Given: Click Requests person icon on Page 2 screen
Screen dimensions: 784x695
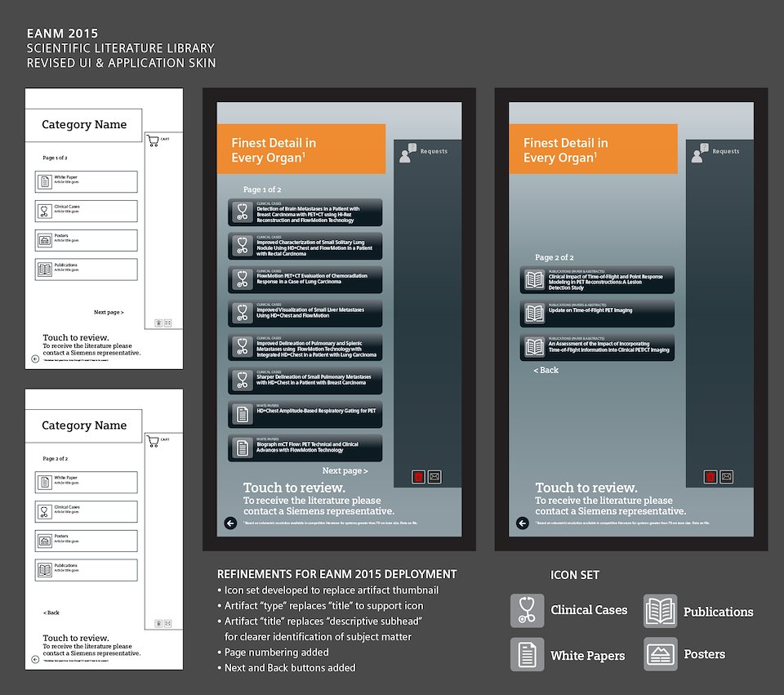Looking at the screenshot, I should pos(700,153).
